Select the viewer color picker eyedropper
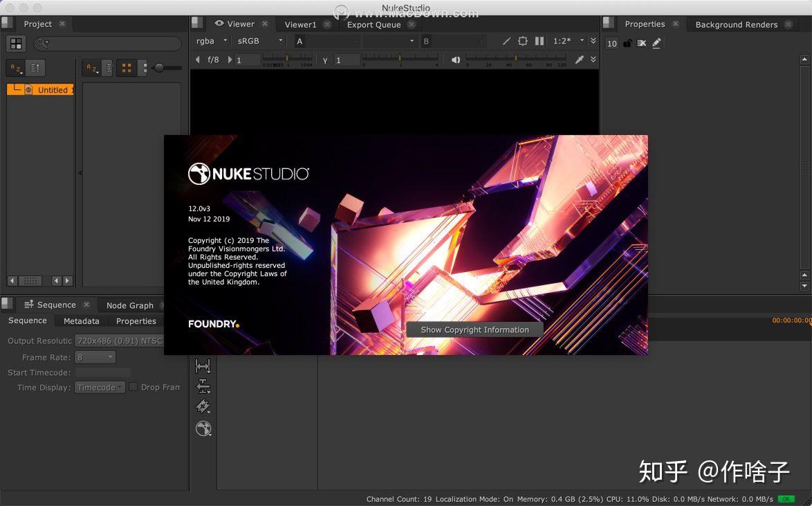812x506 pixels. [x=580, y=60]
